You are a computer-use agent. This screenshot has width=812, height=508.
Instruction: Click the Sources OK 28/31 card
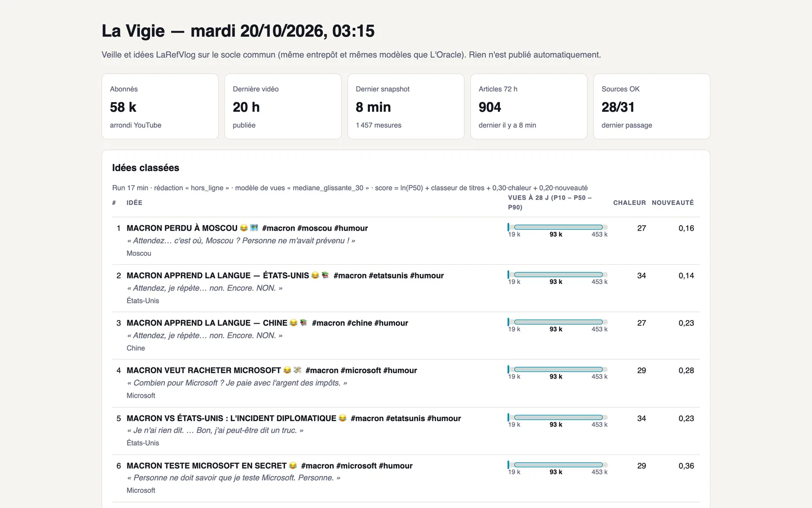[x=652, y=106]
